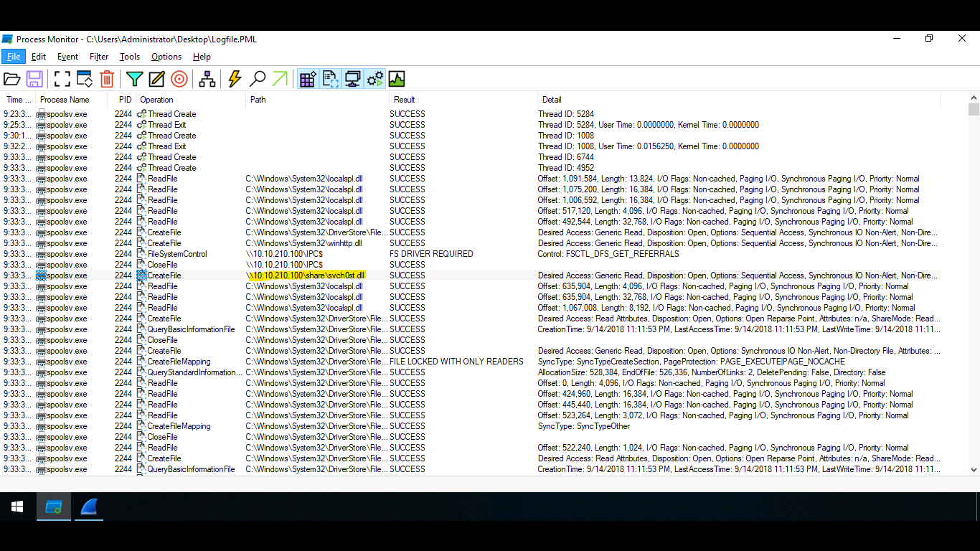Image resolution: width=980 pixels, height=551 pixels.
Task: Select the Thread ID: 5284 detail cell
Action: click(x=566, y=114)
